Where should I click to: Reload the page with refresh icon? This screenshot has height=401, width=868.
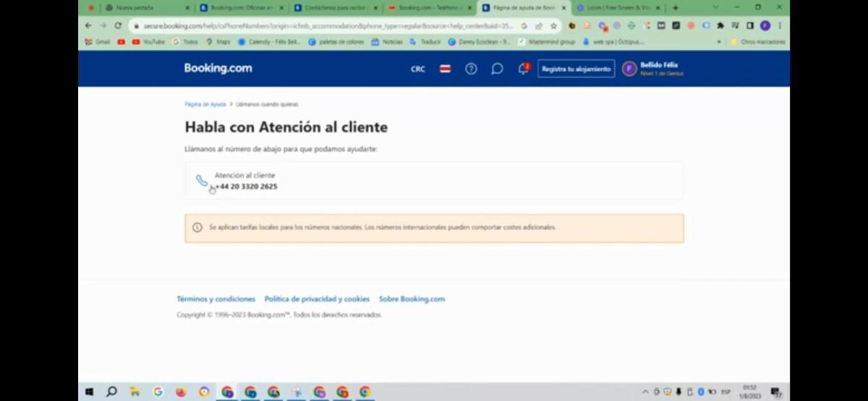coord(118,25)
